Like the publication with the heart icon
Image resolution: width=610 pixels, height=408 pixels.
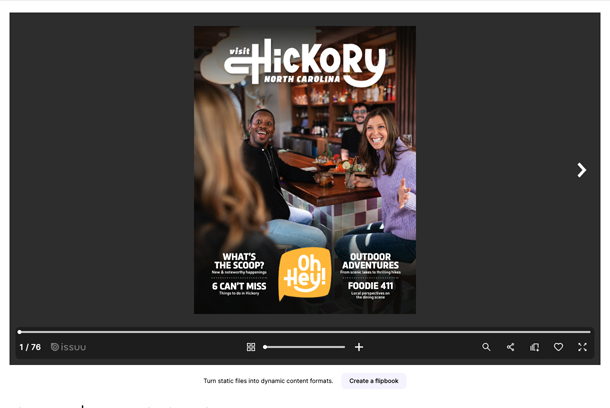[x=558, y=347]
